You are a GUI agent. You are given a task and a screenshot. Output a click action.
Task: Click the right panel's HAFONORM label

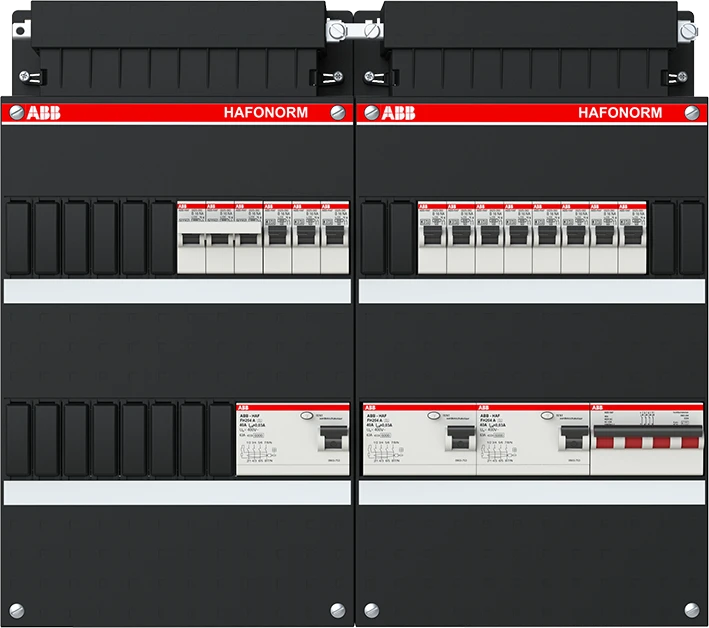coord(619,113)
